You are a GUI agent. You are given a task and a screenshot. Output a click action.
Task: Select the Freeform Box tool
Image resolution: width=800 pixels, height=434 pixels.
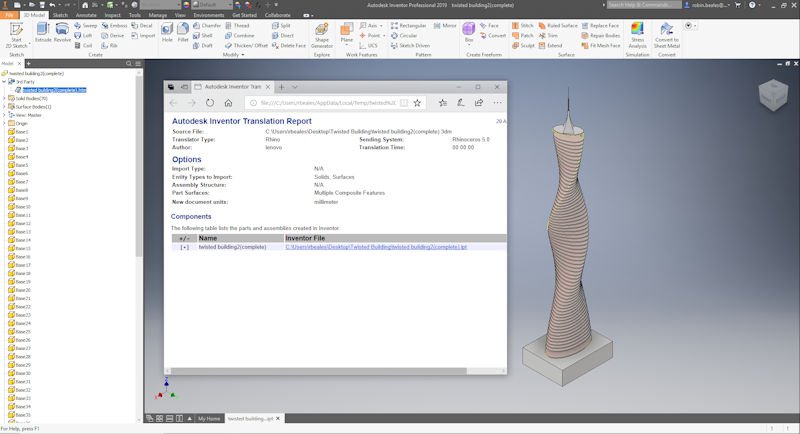469,32
